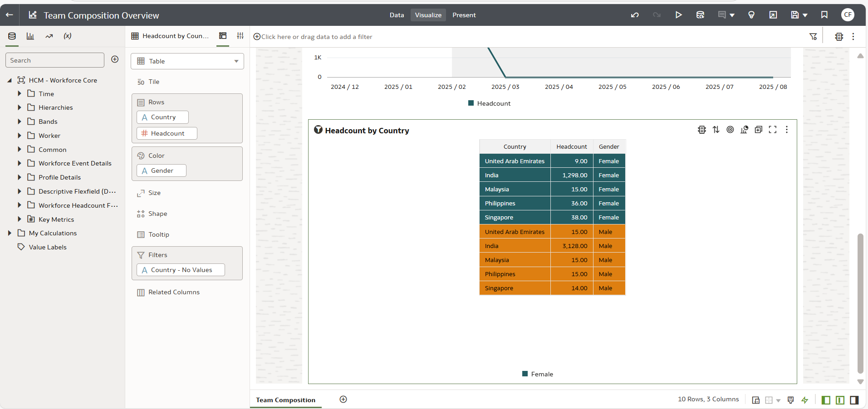Screen dimensions: 868x409
Task: Open insights with the lightbulb icon
Action: (x=751, y=15)
